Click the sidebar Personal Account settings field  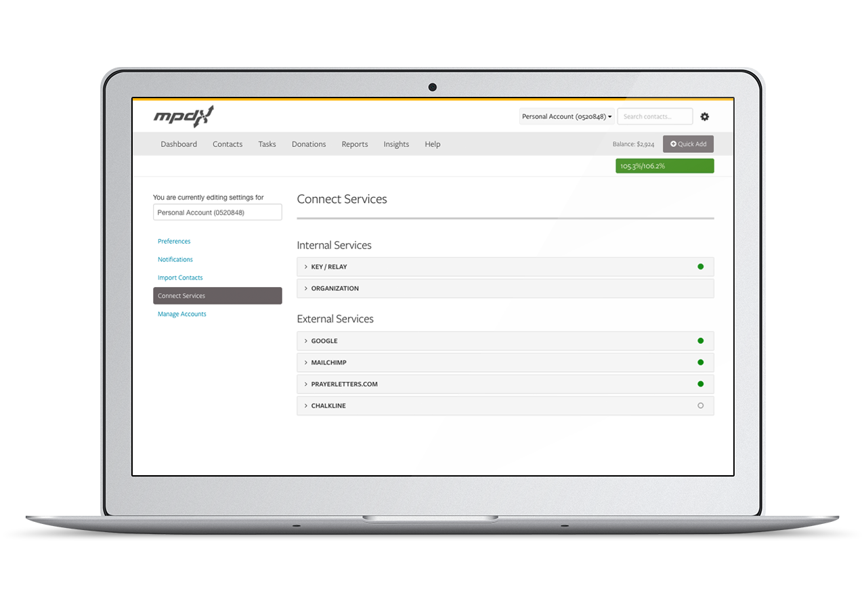pyautogui.click(x=217, y=213)
